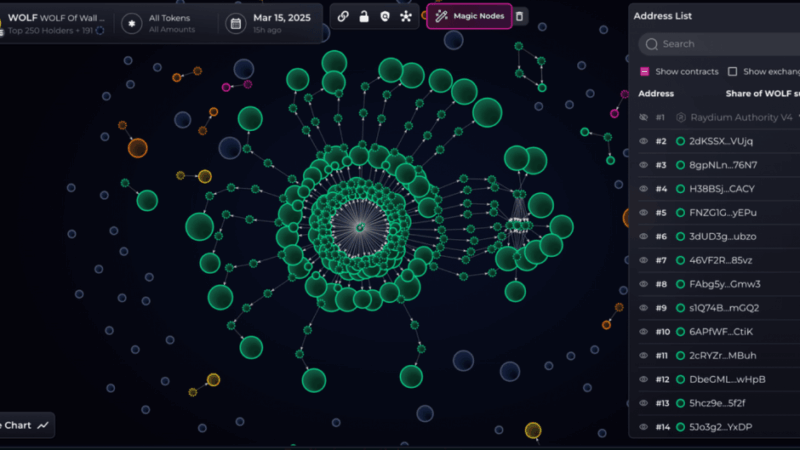This screenshot has height=450, width=800.
Task: Select address FNZG1G...yEPu in the list
Action: [x=722, y=213]
